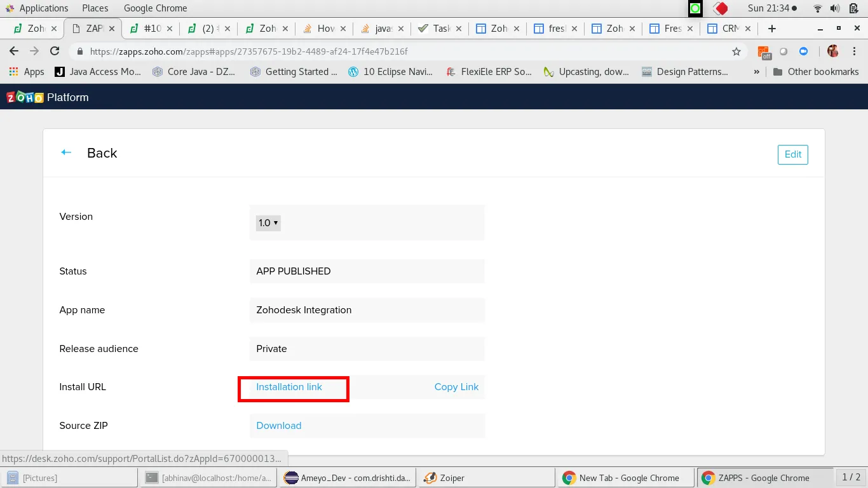Image resolution: width=868 pixels, height=488 pixels.
Task: Open the Core Java - DZ... bookmark
Action: [194, 72]
